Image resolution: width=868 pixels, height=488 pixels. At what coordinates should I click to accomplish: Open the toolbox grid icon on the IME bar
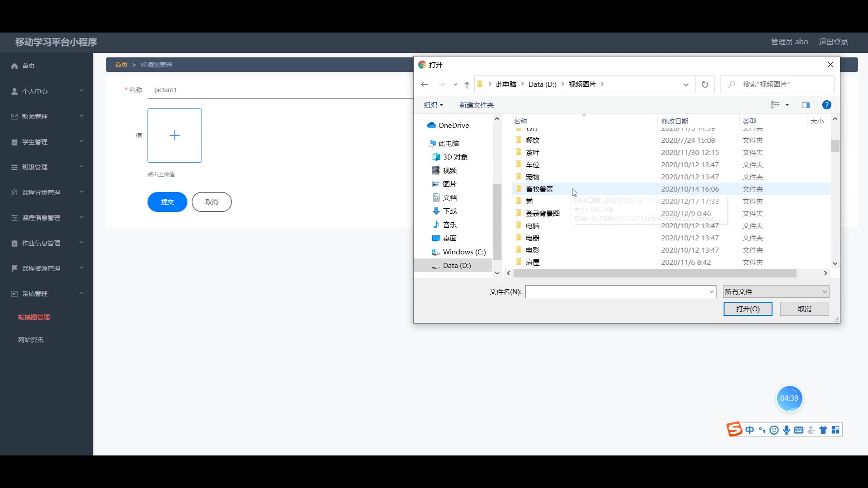pyautogui.click(x=835, y=430)
